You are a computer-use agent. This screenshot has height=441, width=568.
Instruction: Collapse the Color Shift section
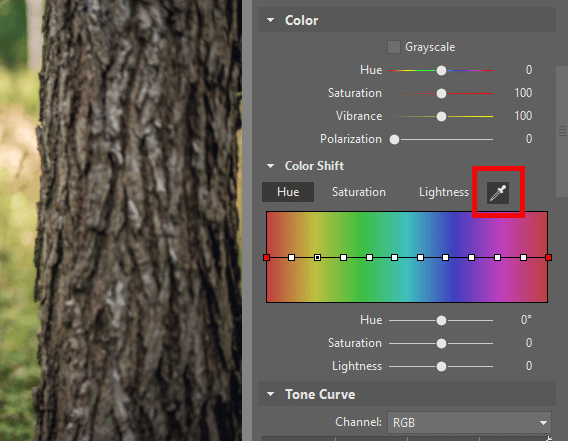pyautogui.click(x=270, y=166)
